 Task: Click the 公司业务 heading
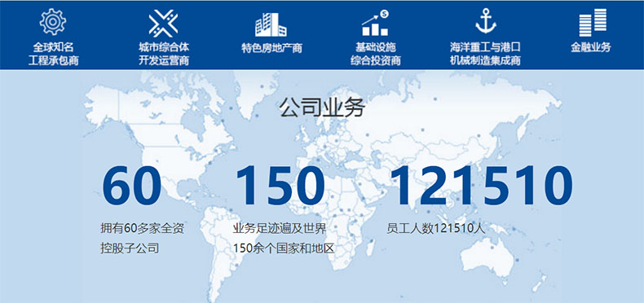(322, 108)
